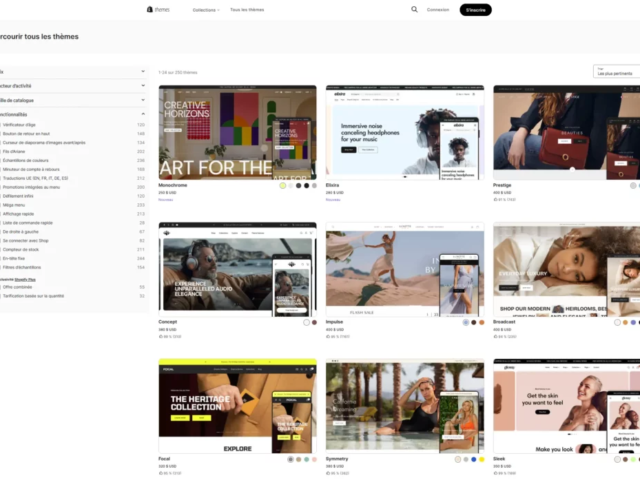This screenshot has width=640, height=480.
Task: Expand the Prix filter chevron
Action: point(143,71)
